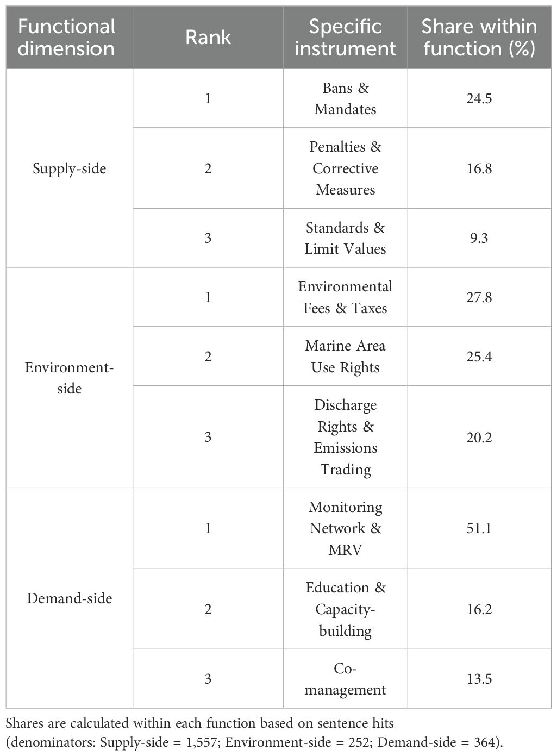Click the 'Marine Area Use Rights' cell
The image size is (557, 756).
click(345, 357)
